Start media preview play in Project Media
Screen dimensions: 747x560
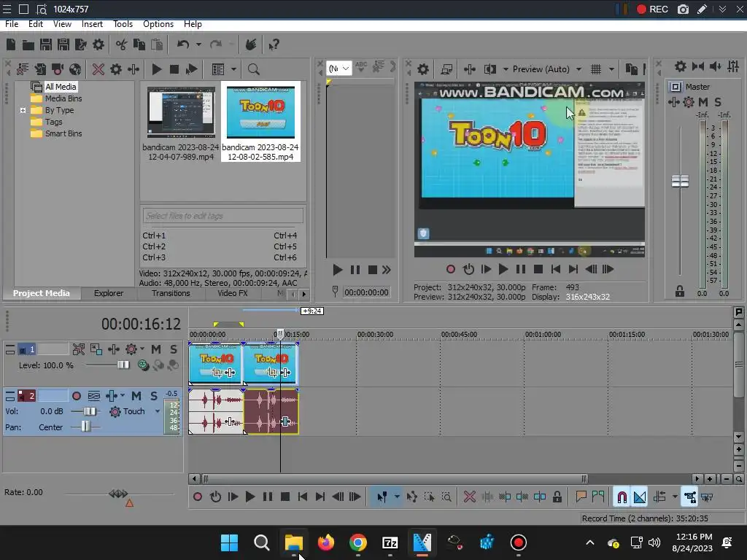click(x=156, y=69)
